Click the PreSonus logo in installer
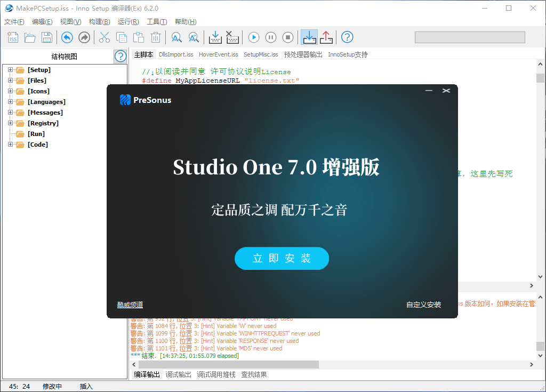The width and height of the screenshot is (546, 392). 146,100
